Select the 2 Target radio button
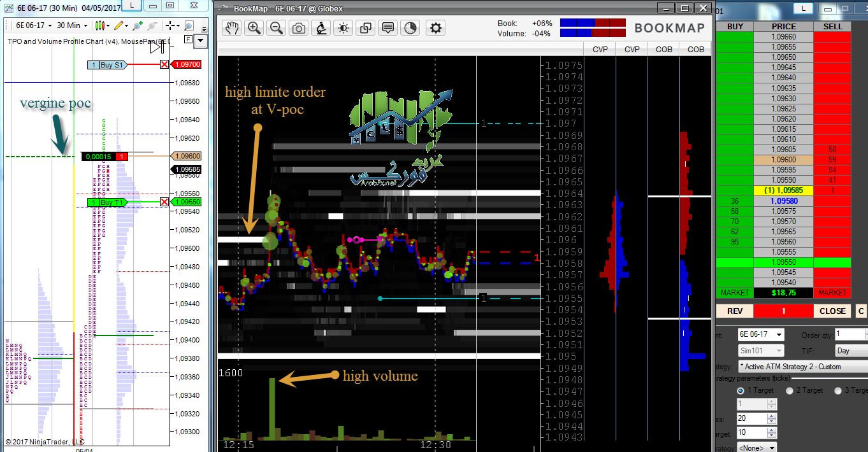 pos(790,390)
